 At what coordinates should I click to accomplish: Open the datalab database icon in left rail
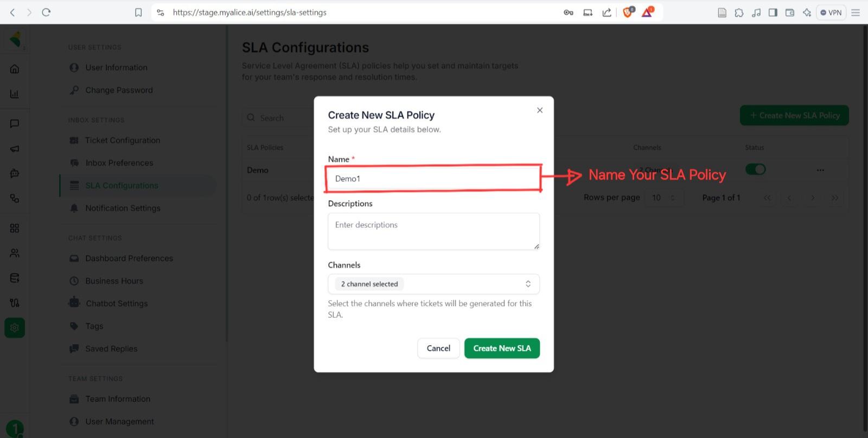coord(15,278)
